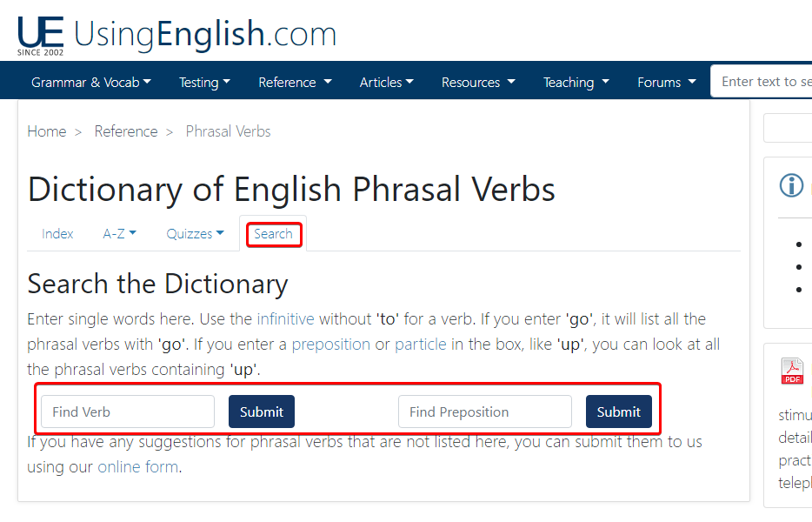
Task: Open the Testing dropdown menu
Action: click(x=204, y=82)
